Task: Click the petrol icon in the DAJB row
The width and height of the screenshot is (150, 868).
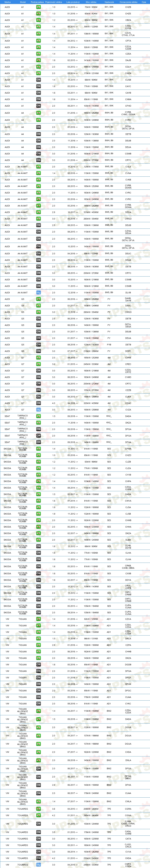Action: coord(39,60)
